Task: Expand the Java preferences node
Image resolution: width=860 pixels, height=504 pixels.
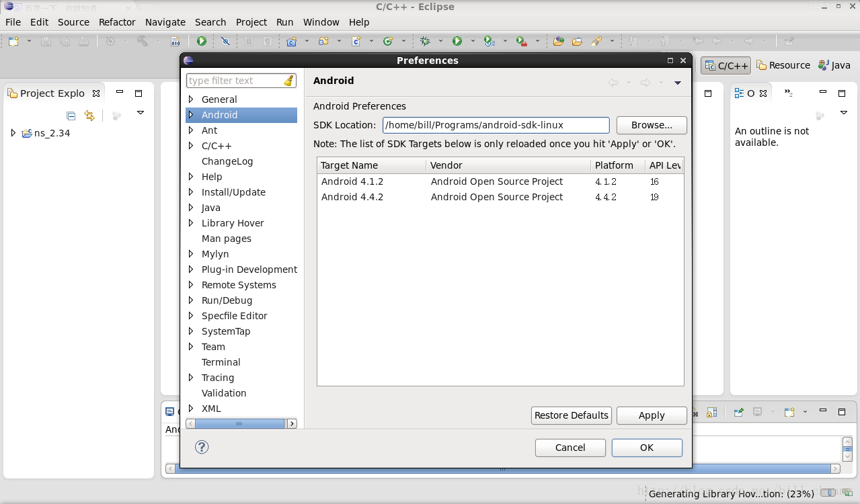Action: pos(191,208)
